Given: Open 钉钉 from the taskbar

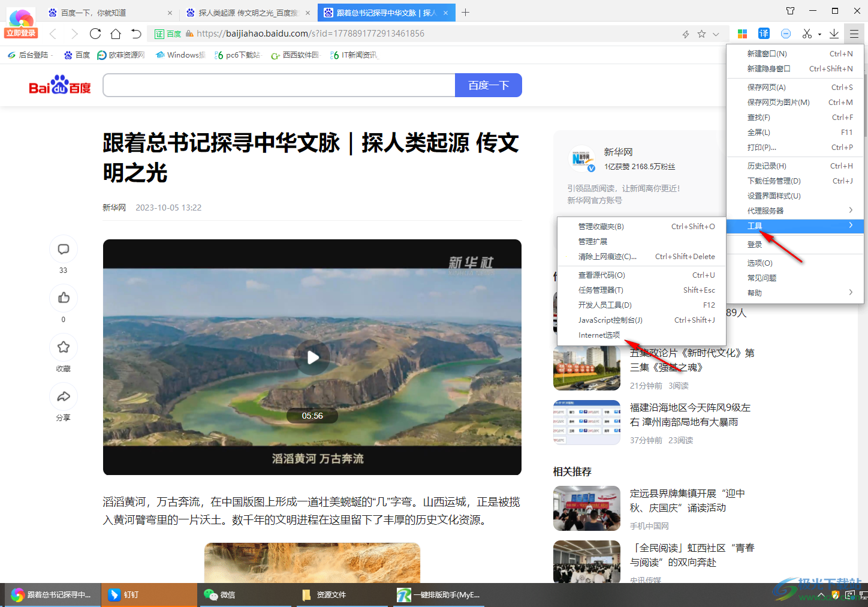Looking at the screenshot, I should (149, 595).
